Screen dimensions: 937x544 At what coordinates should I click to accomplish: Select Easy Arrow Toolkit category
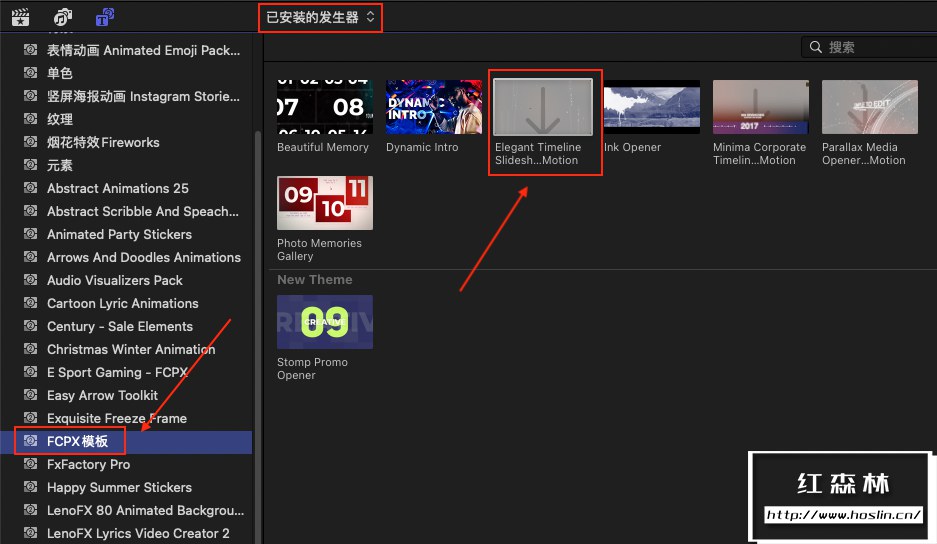(x=126, y=395)
